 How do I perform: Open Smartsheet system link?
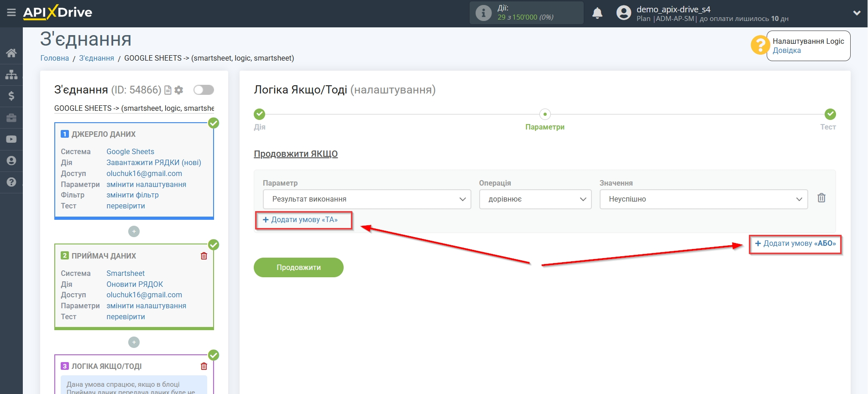coord(125,273)
